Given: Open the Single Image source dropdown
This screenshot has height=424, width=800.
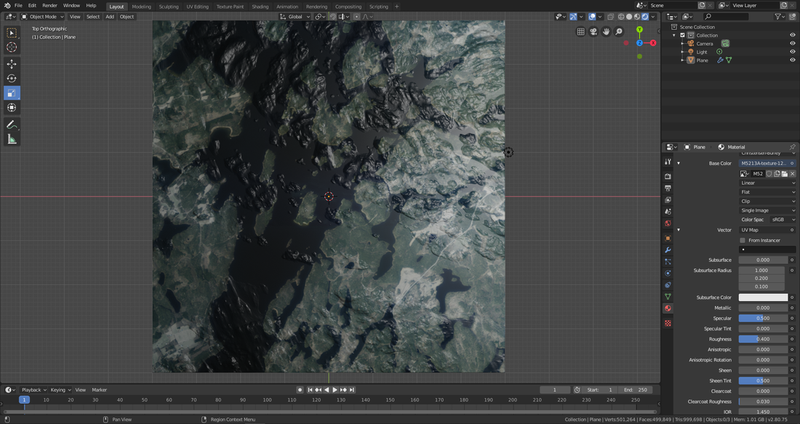Looking at the screenshot, I should [767, 210].
